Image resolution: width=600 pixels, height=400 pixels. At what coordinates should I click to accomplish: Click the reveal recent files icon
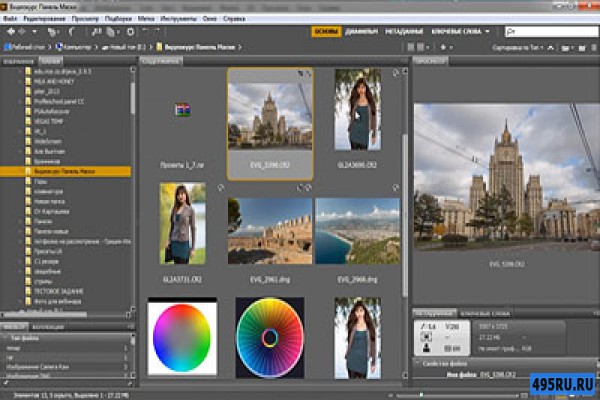click(x=53, y=32)
